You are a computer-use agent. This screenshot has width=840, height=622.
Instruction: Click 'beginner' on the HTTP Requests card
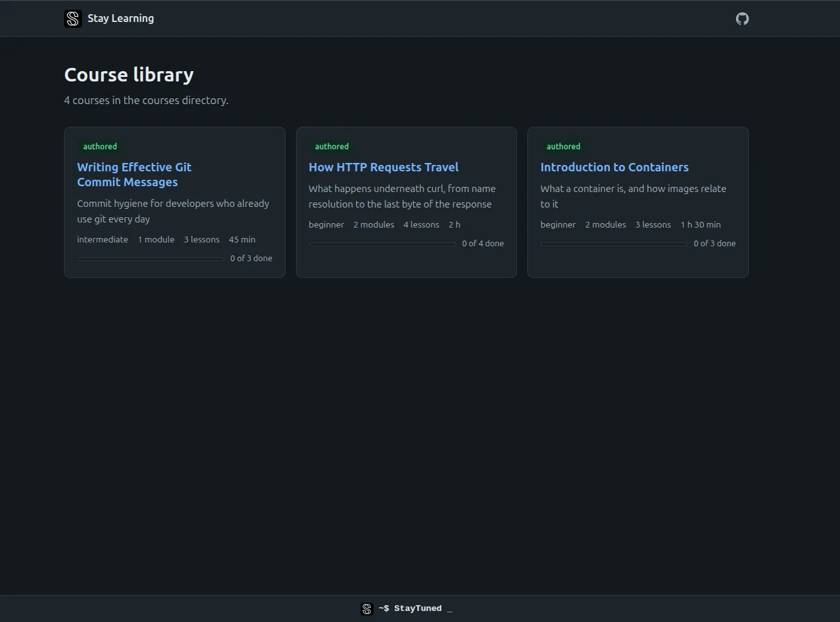click(x=326, y=224)
